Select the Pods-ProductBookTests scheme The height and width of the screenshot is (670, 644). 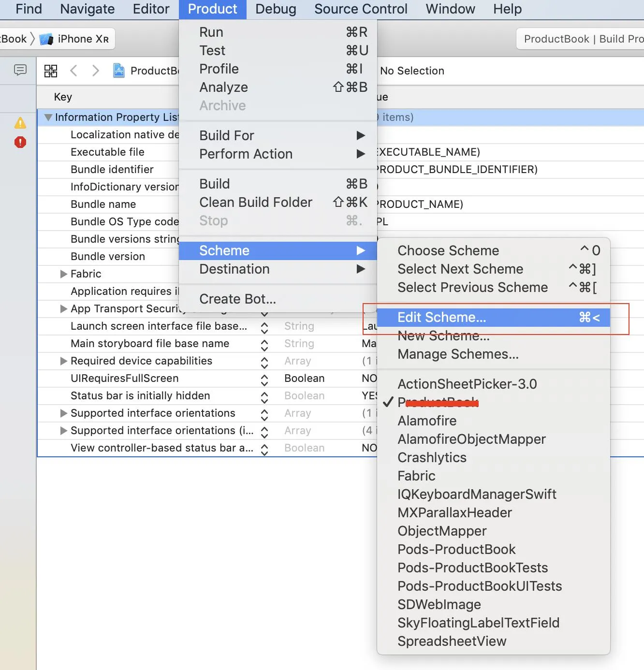coord(494,568)
